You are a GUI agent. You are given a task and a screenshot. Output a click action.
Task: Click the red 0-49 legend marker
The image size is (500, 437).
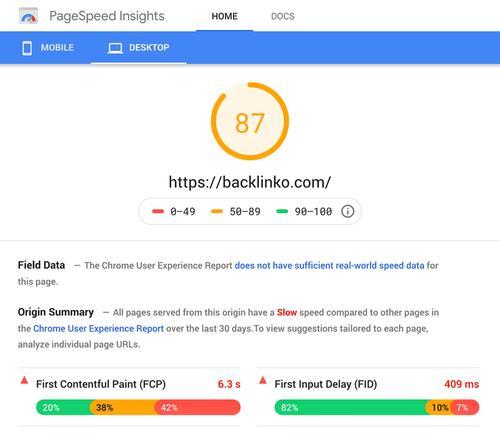(158, 211)
